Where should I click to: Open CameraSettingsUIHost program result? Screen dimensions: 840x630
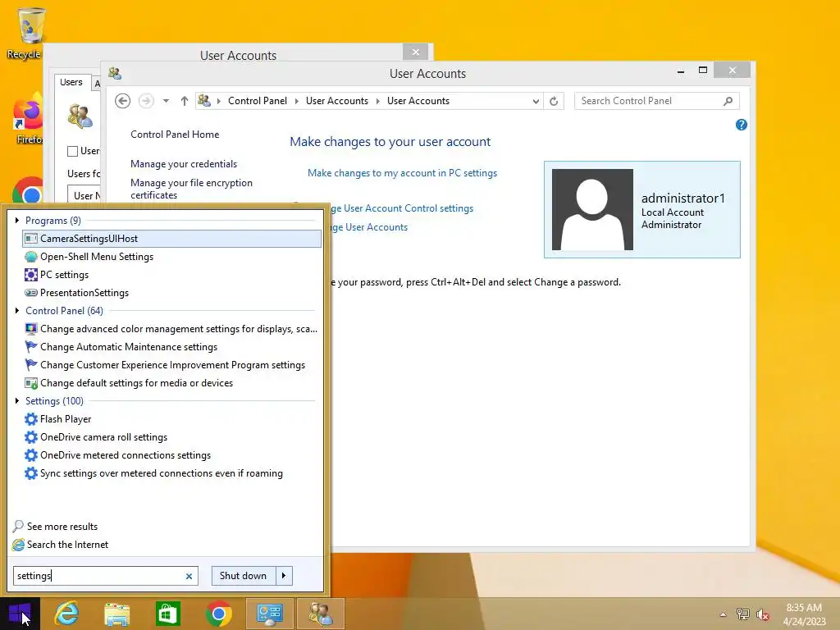[x=171, y=239]
